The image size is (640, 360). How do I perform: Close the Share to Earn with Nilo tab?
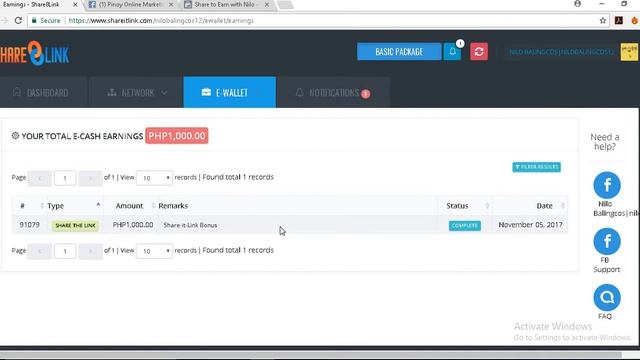pos(267,4)
